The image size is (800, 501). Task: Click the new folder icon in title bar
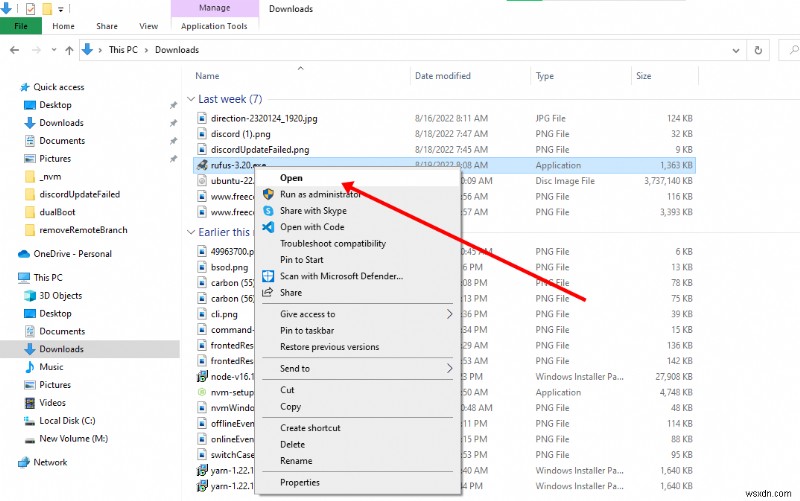pyautogui.click(x=47, y=9)
